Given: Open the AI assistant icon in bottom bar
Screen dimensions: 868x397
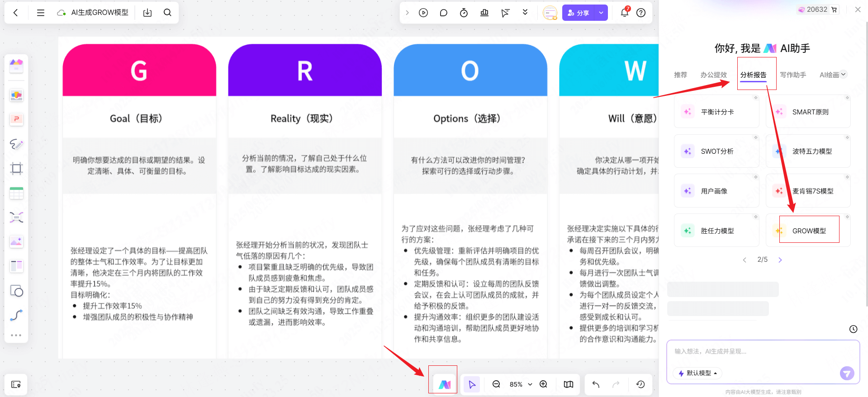Looking at the screenshot, I should pos(445,384).
